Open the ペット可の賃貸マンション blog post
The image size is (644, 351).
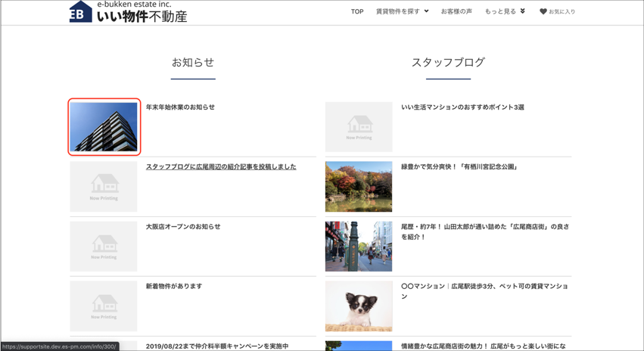(484, 291)
